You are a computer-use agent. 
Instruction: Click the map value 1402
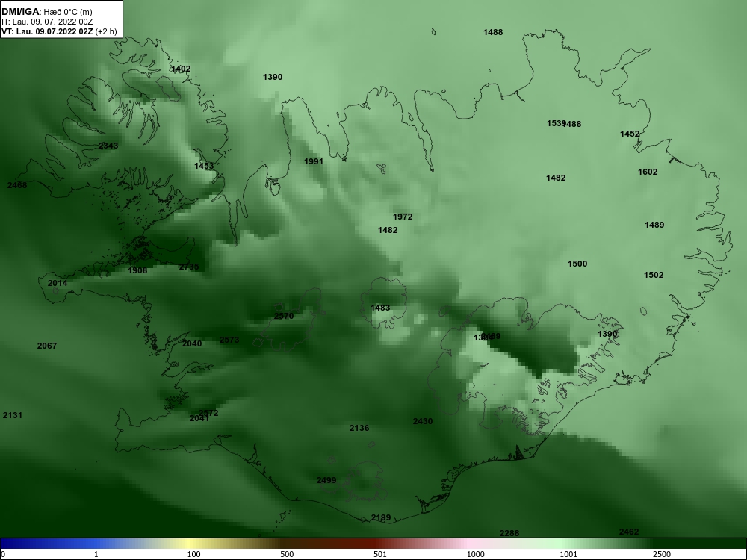click(x=181, y=69)
